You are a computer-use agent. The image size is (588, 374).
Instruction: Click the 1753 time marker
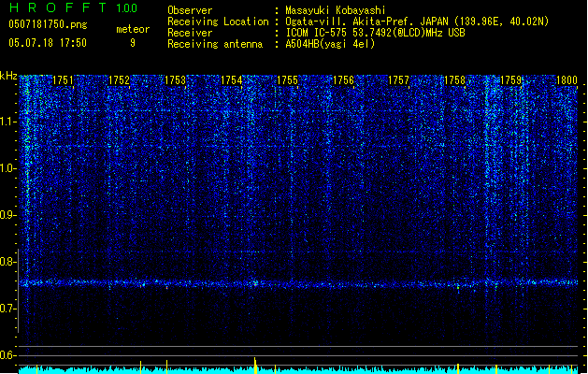point(175,80)
